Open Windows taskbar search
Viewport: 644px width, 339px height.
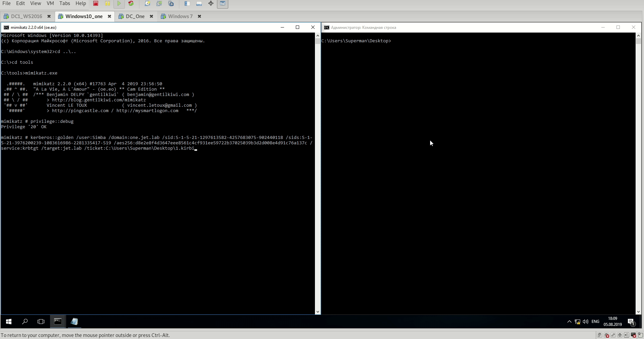pyautogui.click(x=25, y=322)
